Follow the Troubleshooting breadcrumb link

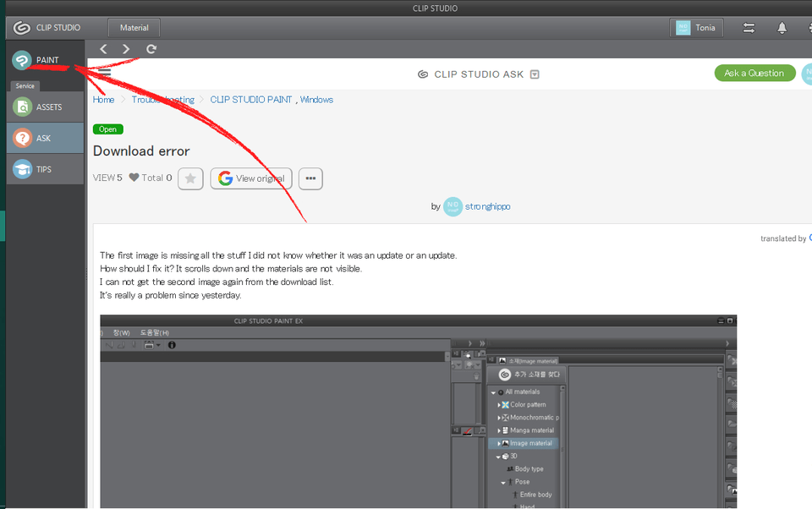click(x=162, y=100)
